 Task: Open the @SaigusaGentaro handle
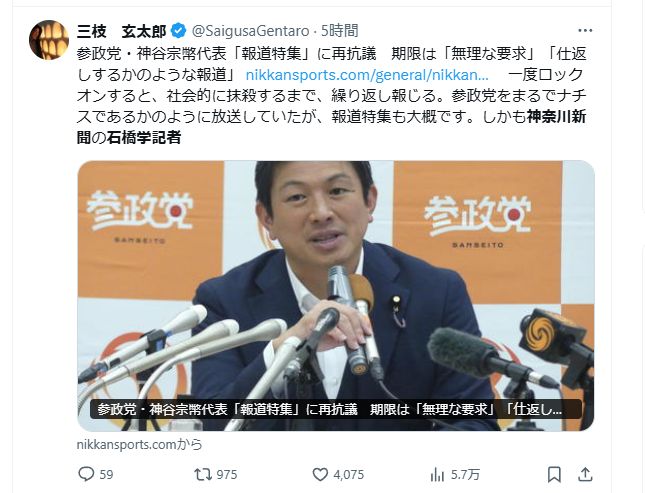click(x=251, y=31)
